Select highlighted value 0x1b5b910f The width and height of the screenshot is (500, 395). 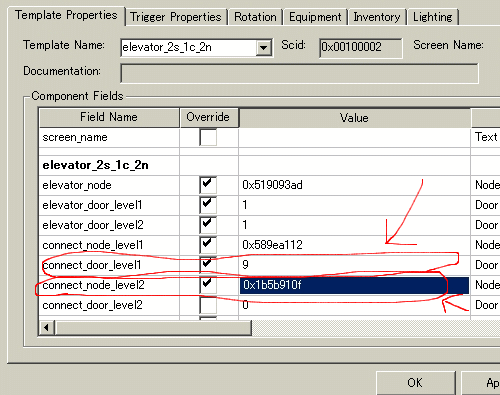[354, 285]
